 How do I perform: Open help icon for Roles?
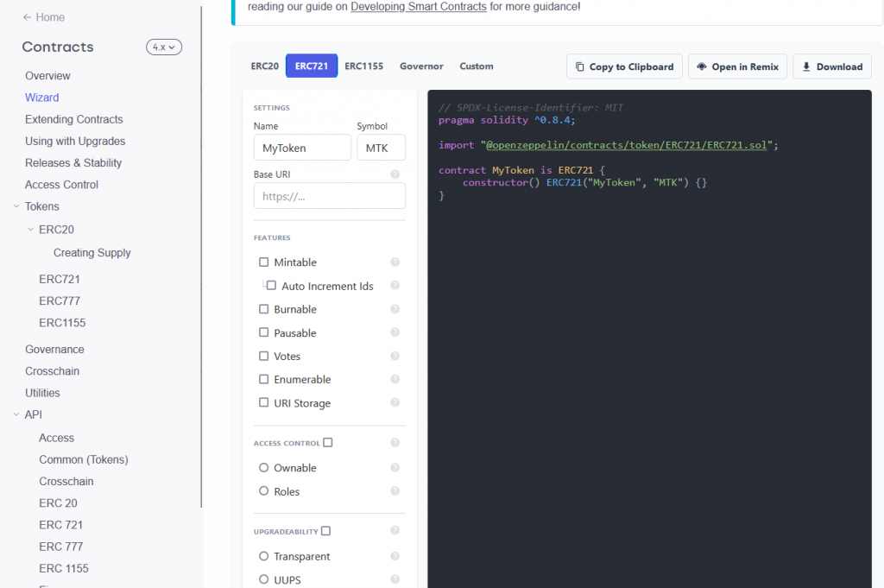point(395,490)
